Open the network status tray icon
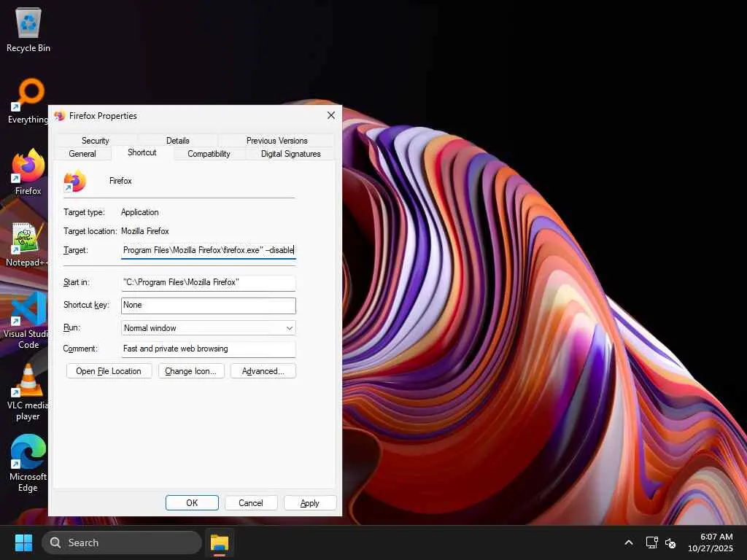This screenshot has width=747, height=560. [651, 542]
